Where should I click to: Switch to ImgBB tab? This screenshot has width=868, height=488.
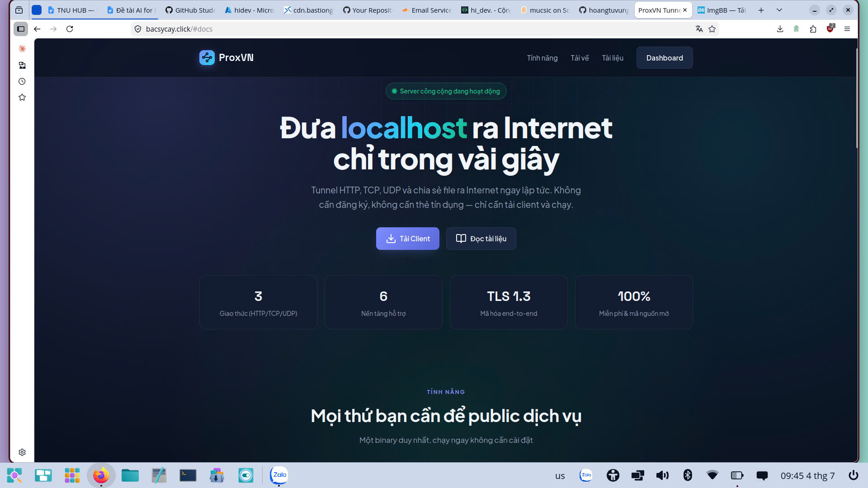[722, 10]
